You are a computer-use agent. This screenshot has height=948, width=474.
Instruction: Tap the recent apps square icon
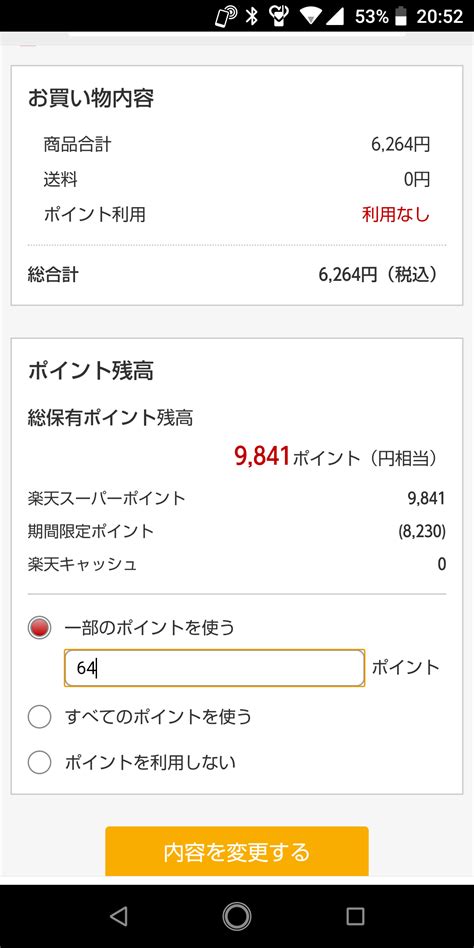pyautogui.click(x=355, y=917)
